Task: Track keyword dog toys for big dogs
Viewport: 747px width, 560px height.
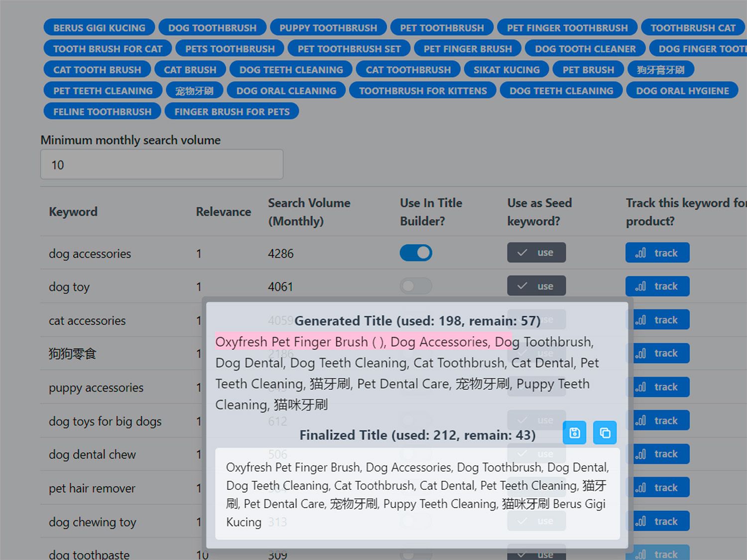Action: [657, 420]
